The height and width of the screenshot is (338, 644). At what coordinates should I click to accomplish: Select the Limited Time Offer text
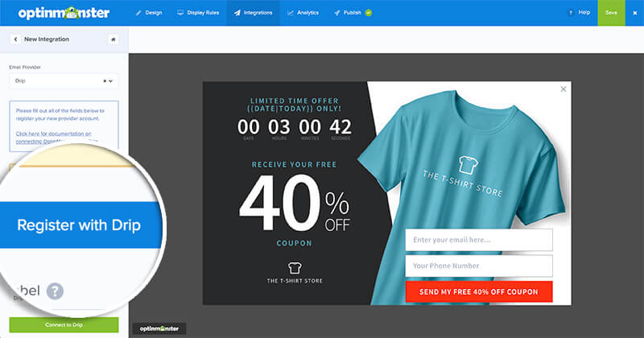click(x=294, y=105)
